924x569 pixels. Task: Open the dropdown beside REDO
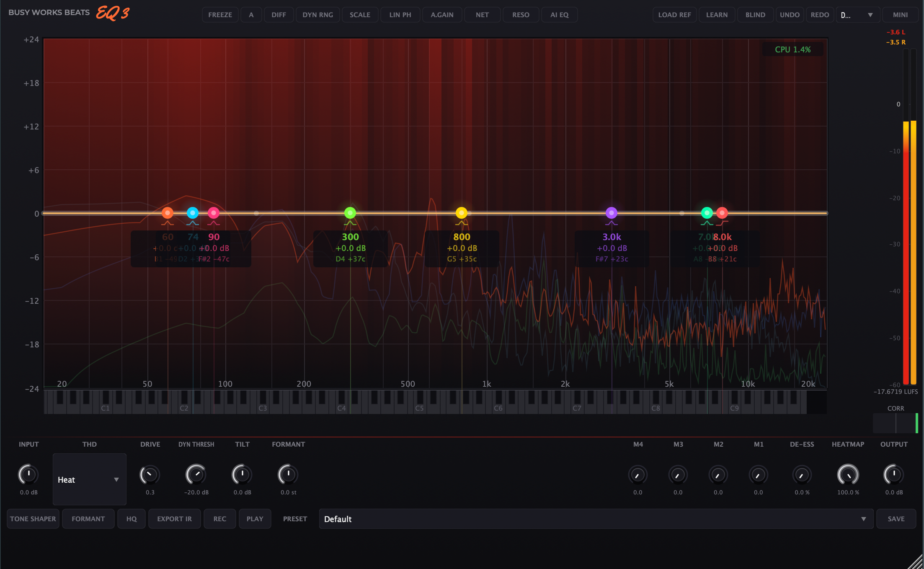[857, 15]
